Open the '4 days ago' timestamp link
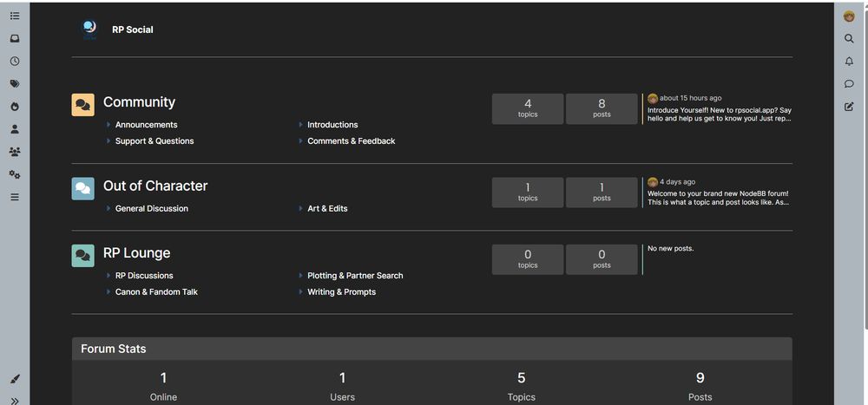Viewport: 868px width, 405px height. (678, 181)
